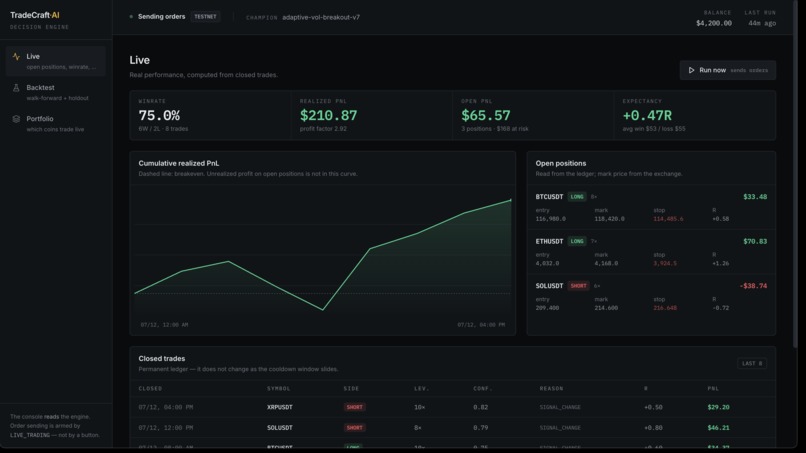This screenshot has width=806, height=453.
Task: Click the +0.47R expectancy value
Action: (647, 115)
